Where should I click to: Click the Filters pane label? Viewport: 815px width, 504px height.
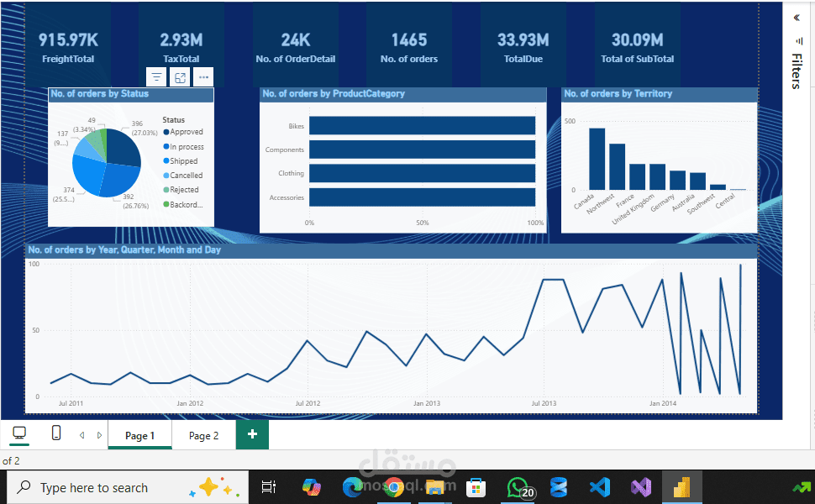tap(797, 71)
